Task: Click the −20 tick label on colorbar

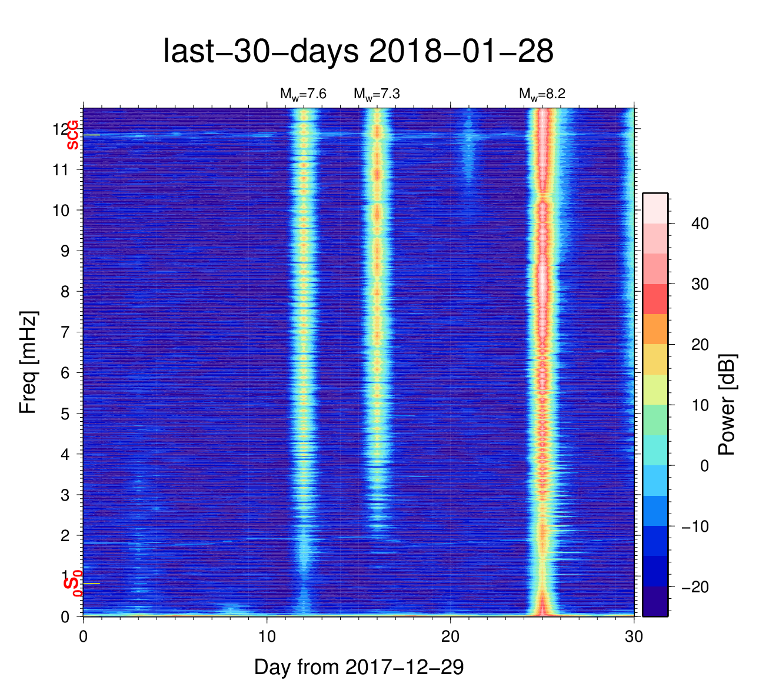Action: (x=695, y=587)
